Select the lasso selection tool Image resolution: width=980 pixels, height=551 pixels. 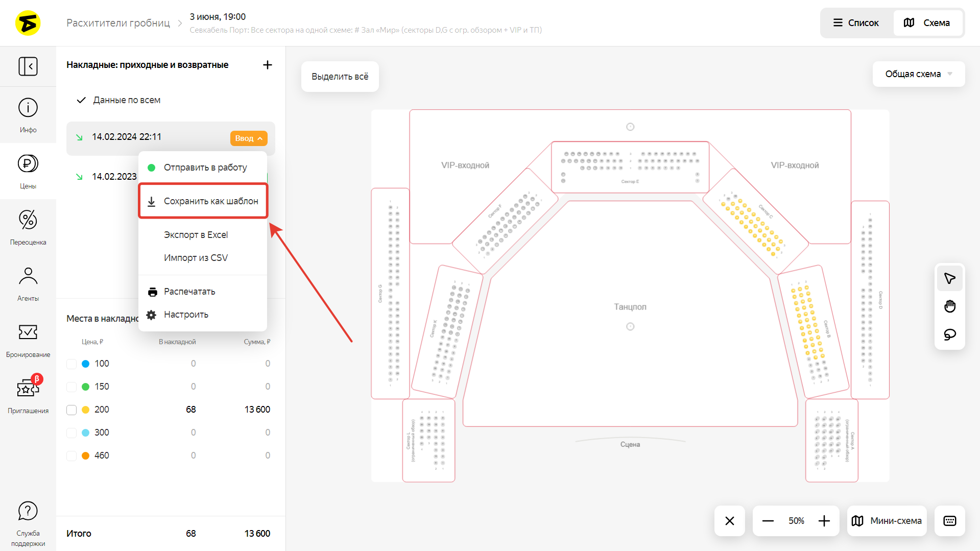click(x=949, y=334)
